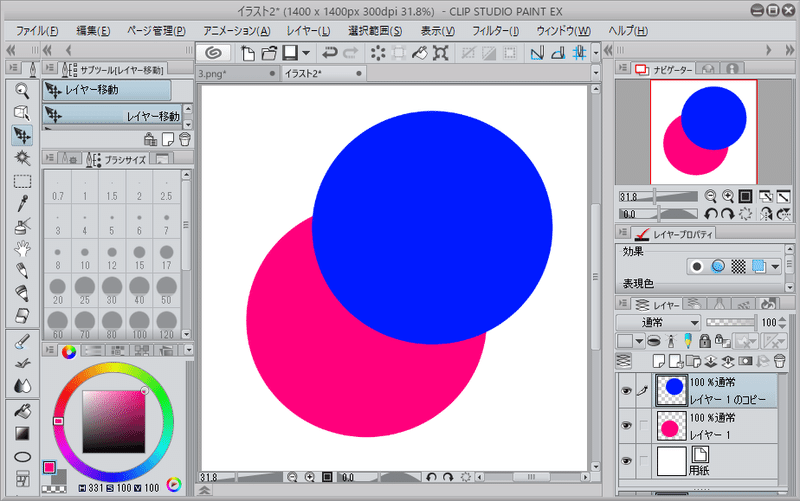800x501 pixels.
Task: Open blending mode dropdown '通常'
Action: [658, 322]
